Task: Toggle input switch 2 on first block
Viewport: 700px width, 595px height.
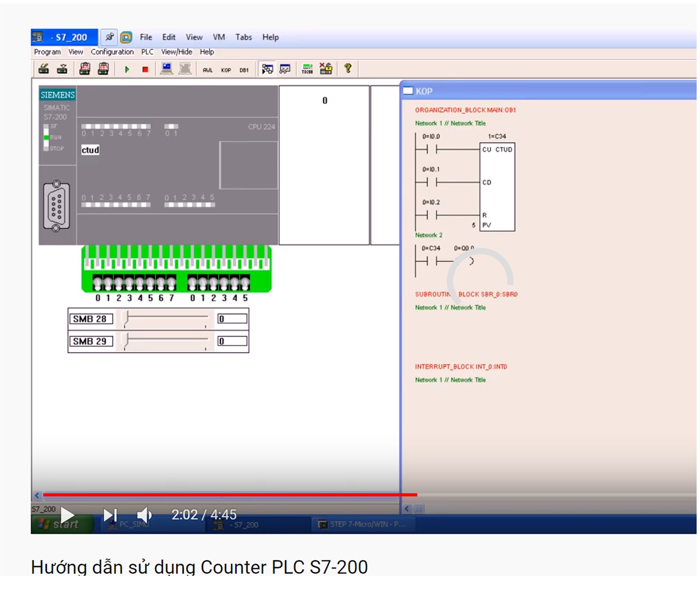Action: pyautogui.click(x=119, y=283)
